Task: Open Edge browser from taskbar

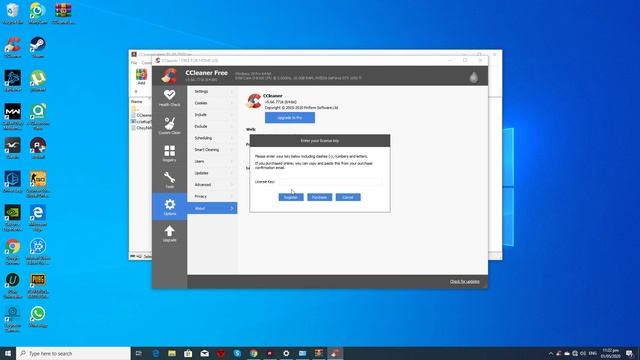Action: [x=156, y=353]
